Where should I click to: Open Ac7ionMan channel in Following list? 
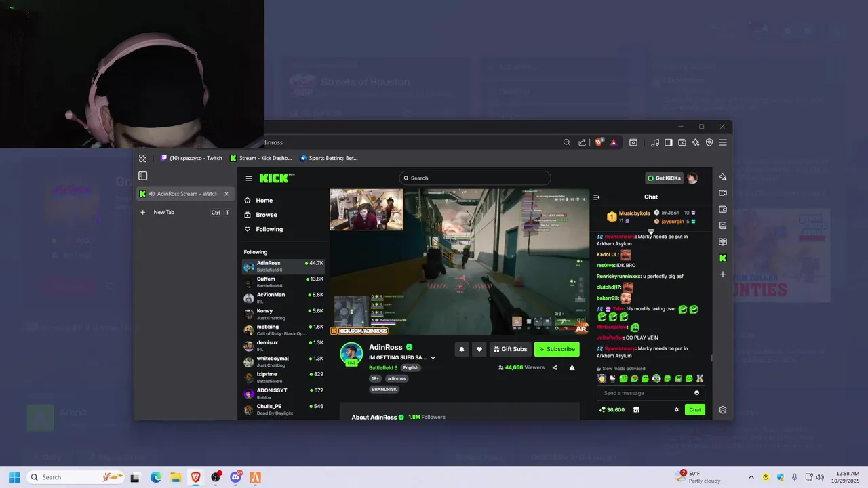click(x=283, y=298)
